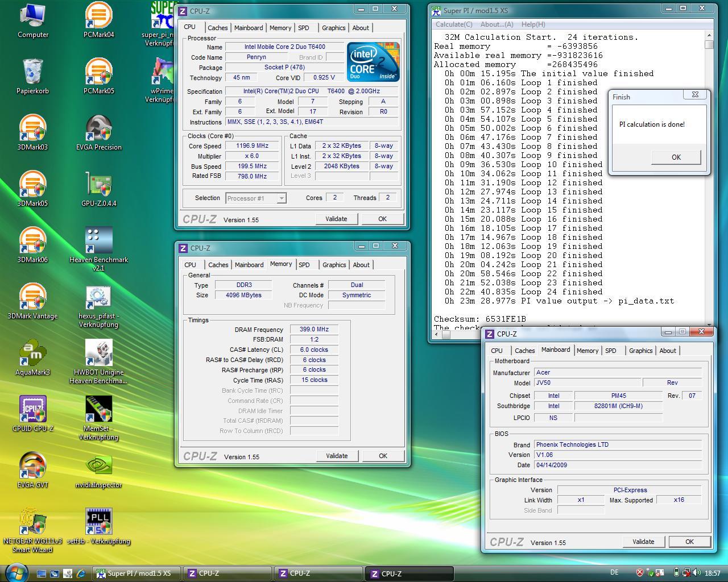Click the BIOS Date 04/14/2009 field
The width and height of the screenshot is (728, 582).
click(618, 465)
